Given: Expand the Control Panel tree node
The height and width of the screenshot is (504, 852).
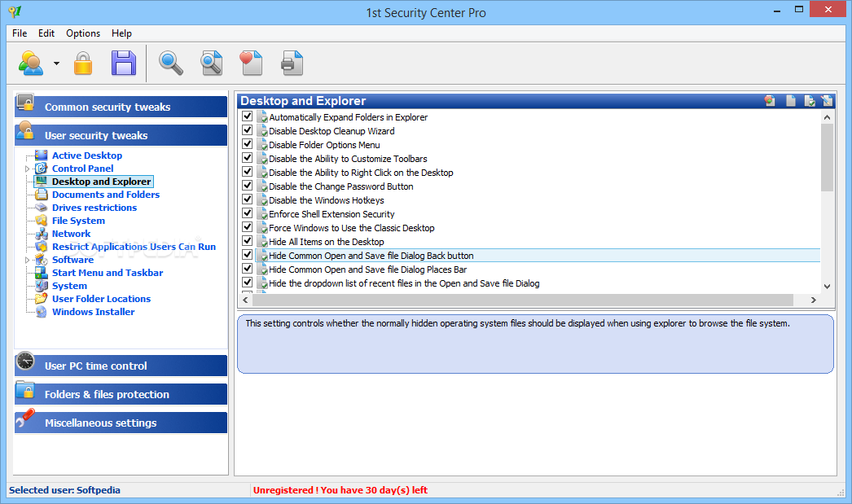Looking at the screenshot, I should [x=27, y=169].
